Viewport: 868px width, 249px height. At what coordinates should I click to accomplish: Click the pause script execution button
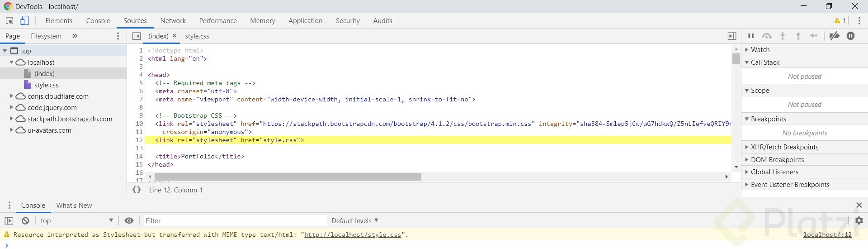(x=751, y=36)
